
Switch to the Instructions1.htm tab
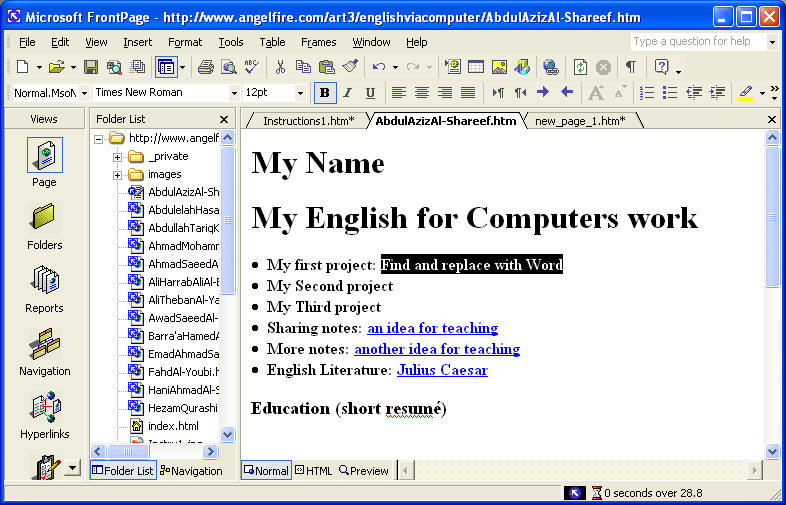[308, 121]
